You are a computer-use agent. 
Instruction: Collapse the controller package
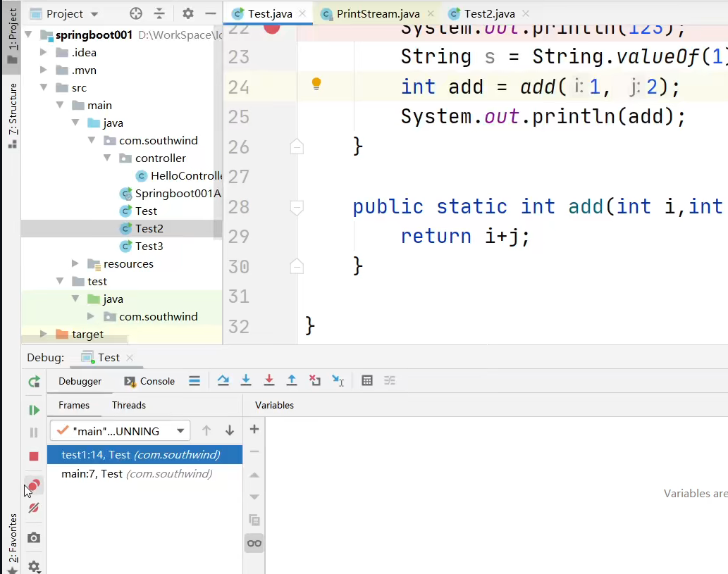[107, 158]
